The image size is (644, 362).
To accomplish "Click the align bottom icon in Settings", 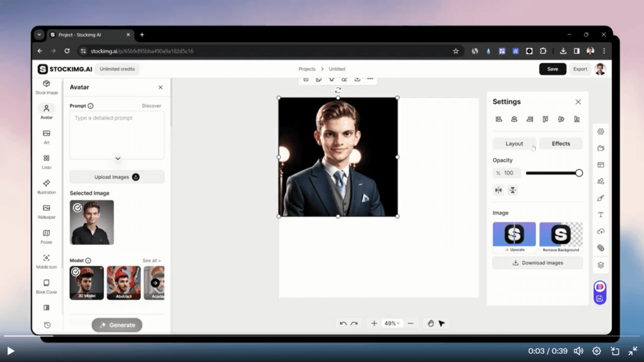I will point(577,119).
